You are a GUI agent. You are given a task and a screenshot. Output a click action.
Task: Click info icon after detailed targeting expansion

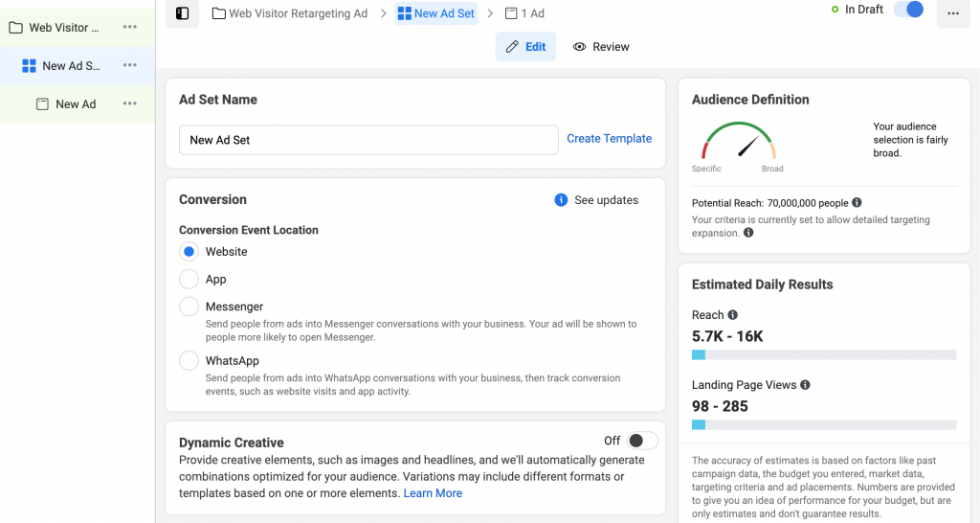[748, 233]
